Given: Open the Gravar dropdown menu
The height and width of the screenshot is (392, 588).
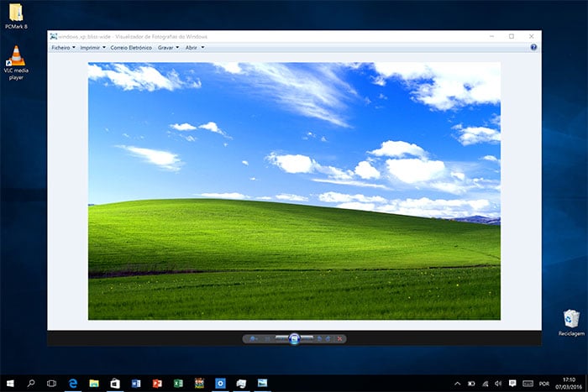Looking at the screenshot, I should 168,48.
